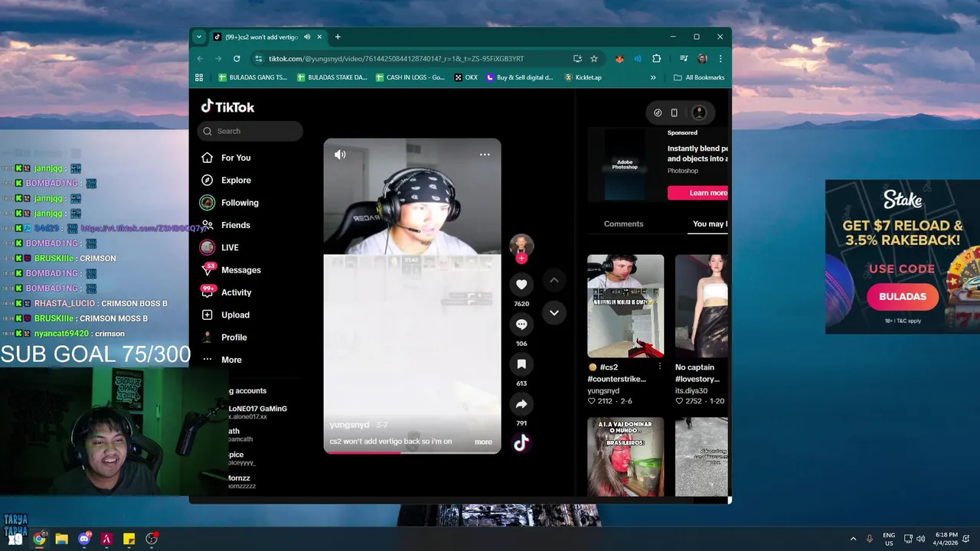The height and width of the screenshot is (551, 980).
Task: Open the All Bookmarks folder
Action: point(699,77)
